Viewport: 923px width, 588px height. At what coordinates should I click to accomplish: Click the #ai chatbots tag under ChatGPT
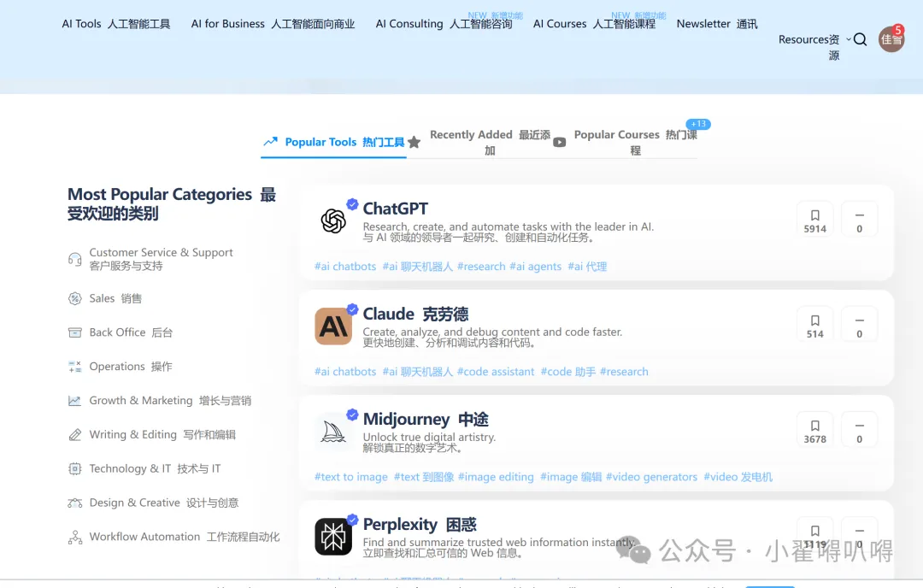(x=345, y=267)
